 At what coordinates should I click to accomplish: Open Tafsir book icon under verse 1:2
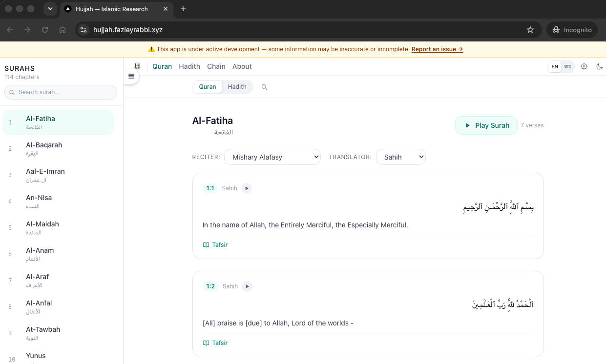[x=206, y=343]
